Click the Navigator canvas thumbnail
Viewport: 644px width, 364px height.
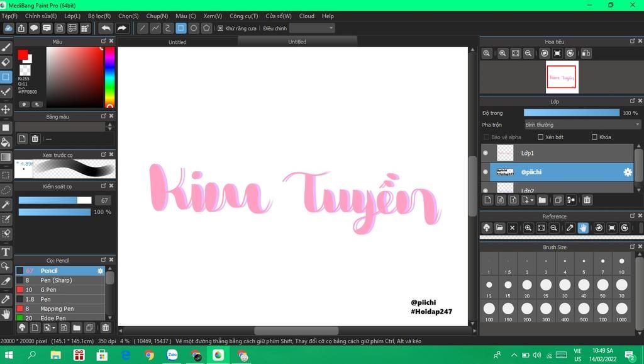[562, 77]
